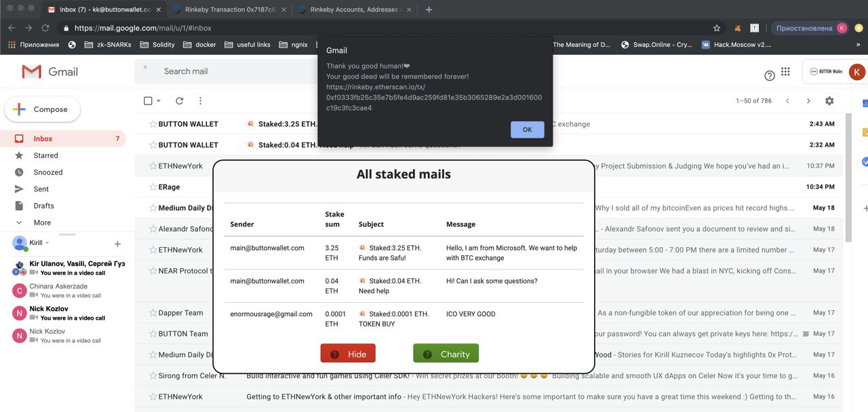The height and width of the screenshot is (412, 868).
Task: Open the Gmail Support help icon
Action: coord(770,75)
